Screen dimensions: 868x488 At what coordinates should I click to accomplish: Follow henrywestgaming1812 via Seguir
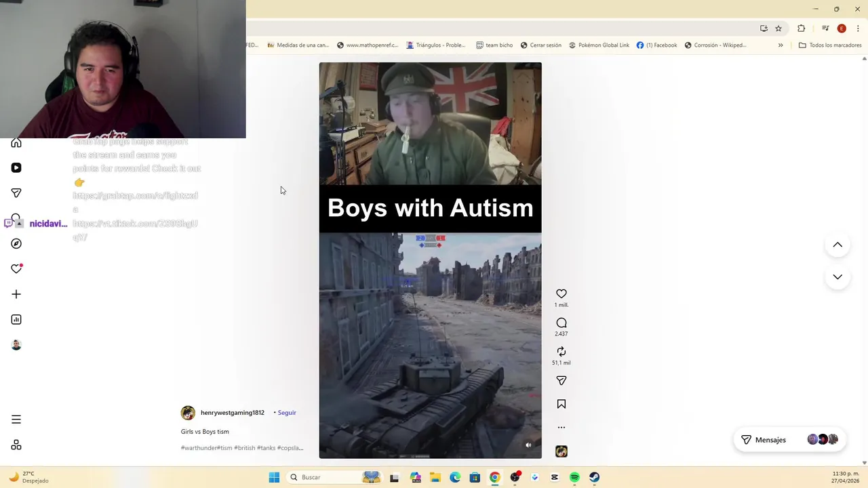point(287,413)
